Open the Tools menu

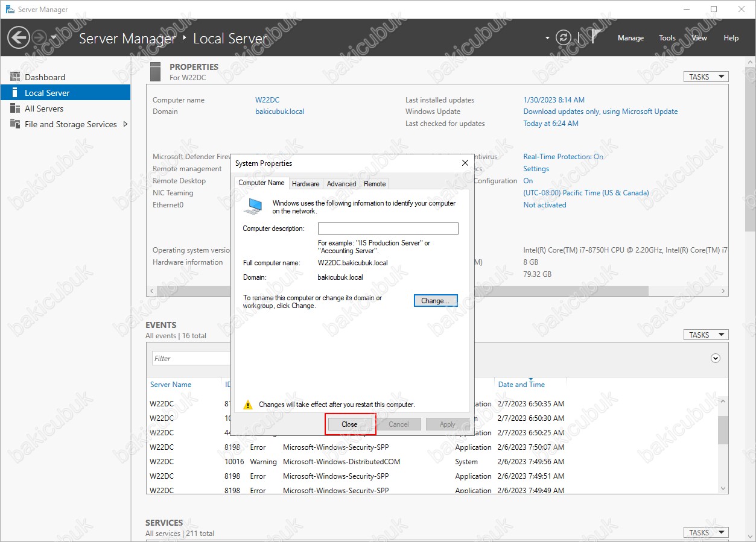[667, 38]
